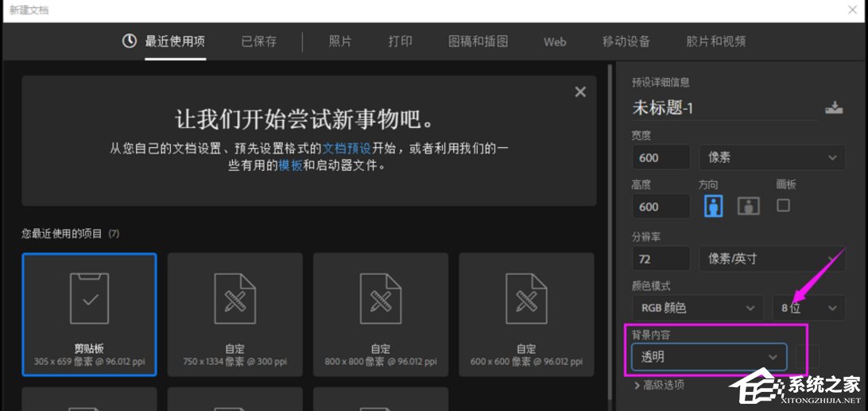Click the save preset icon beside the title

(x=833, y=108)
